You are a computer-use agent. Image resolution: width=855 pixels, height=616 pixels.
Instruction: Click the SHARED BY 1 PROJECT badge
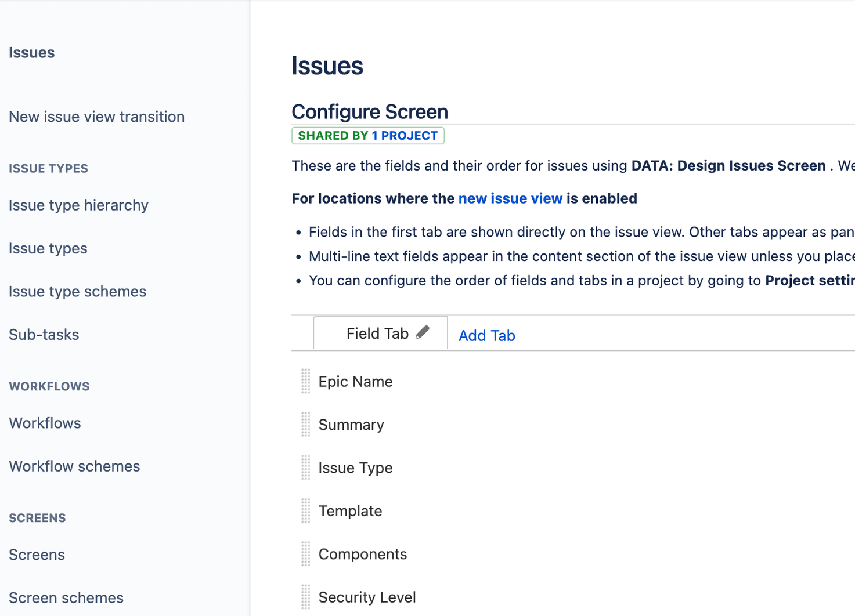pos(368,135)
